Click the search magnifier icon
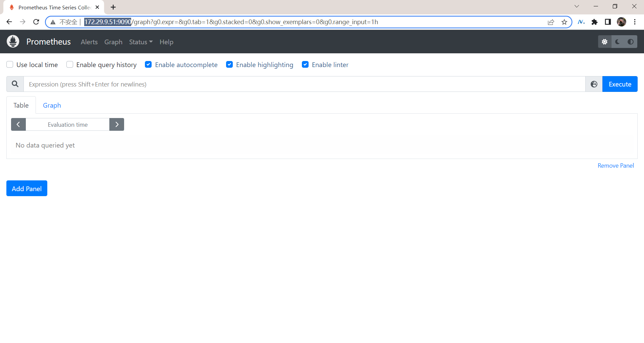Screen dimensions: 644x343 (15, 84)
